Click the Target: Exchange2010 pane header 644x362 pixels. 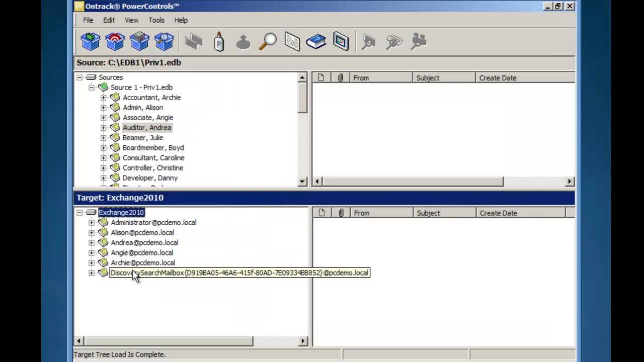[325, 198]
